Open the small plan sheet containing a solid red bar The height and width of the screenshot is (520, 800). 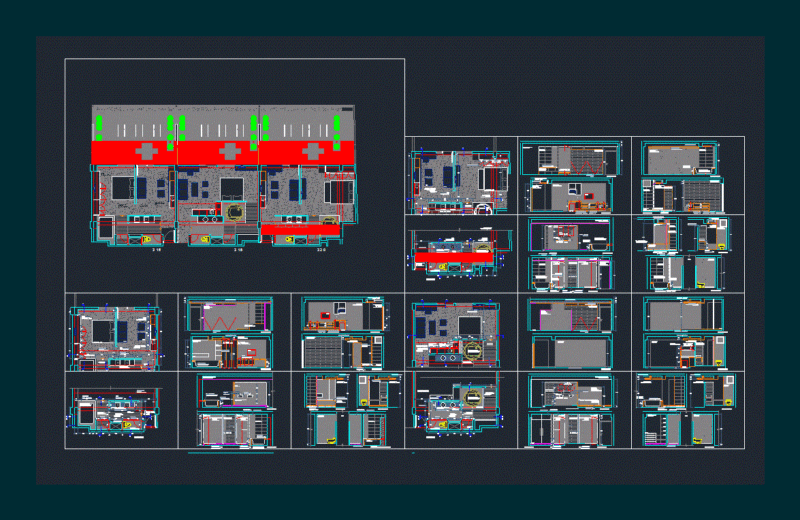(461, 254)
